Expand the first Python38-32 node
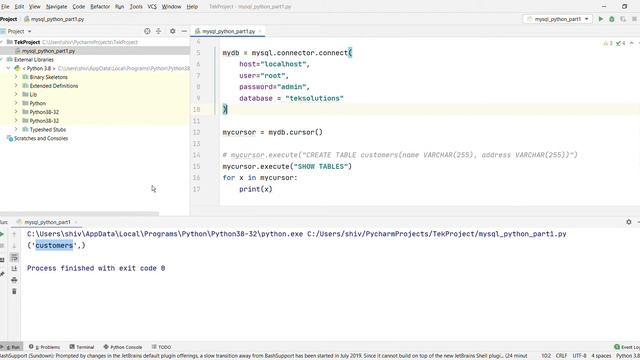Viewport: 640px width, 360px height. (x=16, y=112)
